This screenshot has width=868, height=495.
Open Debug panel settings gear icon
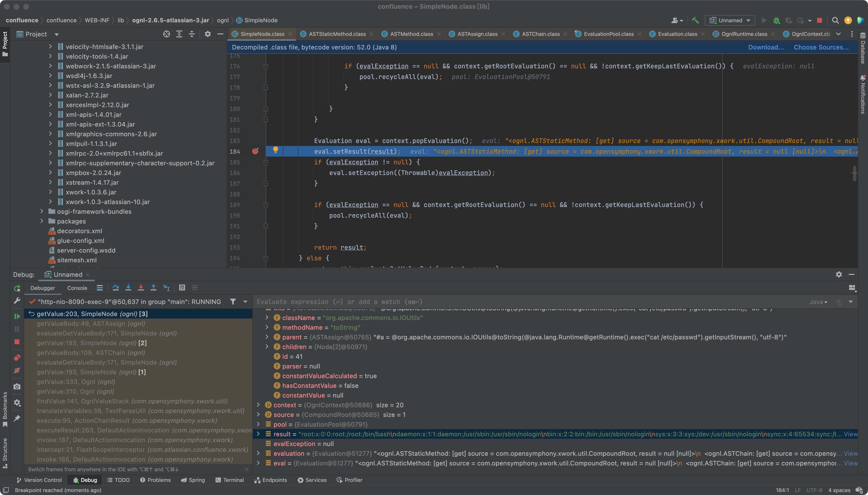(839, 274)
